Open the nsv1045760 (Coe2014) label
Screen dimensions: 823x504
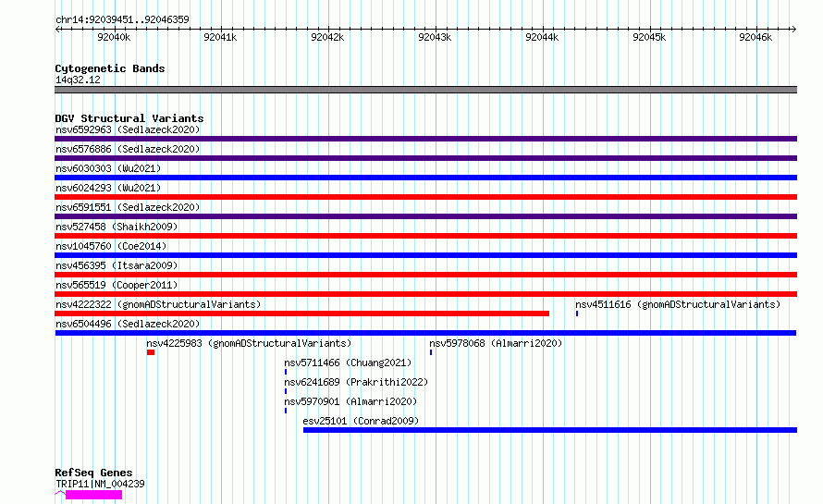(111, 246)
